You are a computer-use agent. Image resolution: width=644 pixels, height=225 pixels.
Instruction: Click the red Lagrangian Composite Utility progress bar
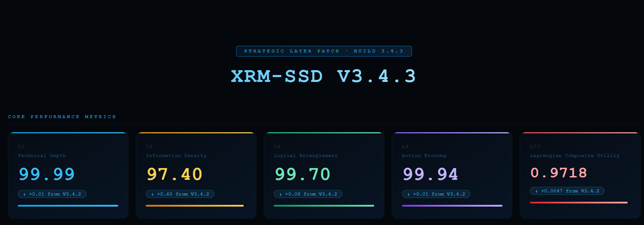coord(578,202)
